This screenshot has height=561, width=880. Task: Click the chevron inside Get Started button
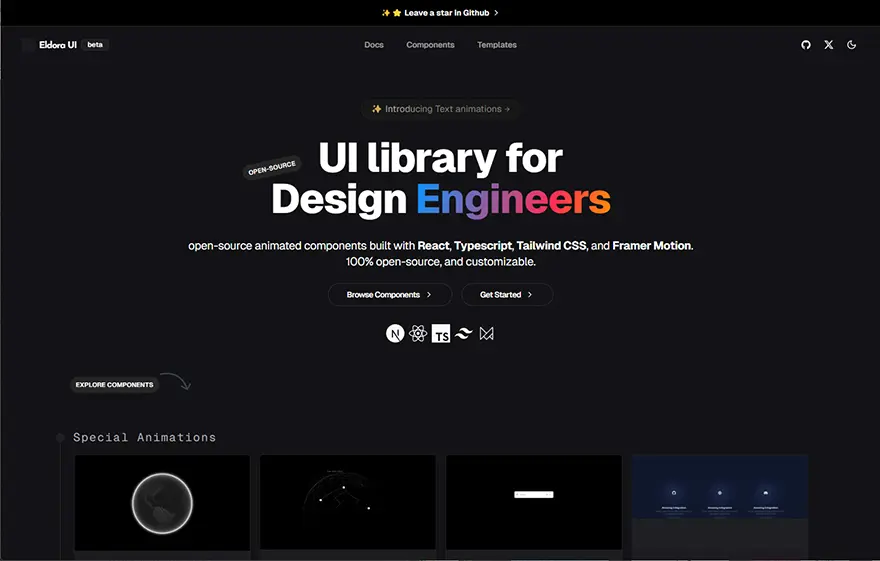coord(529,295)
